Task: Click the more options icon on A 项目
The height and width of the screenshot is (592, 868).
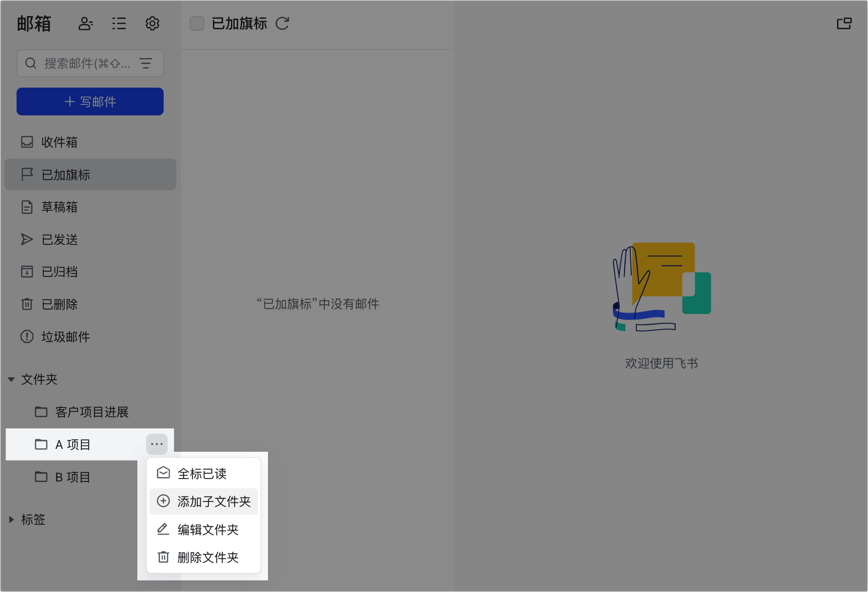Action: [x=156, y=444]
